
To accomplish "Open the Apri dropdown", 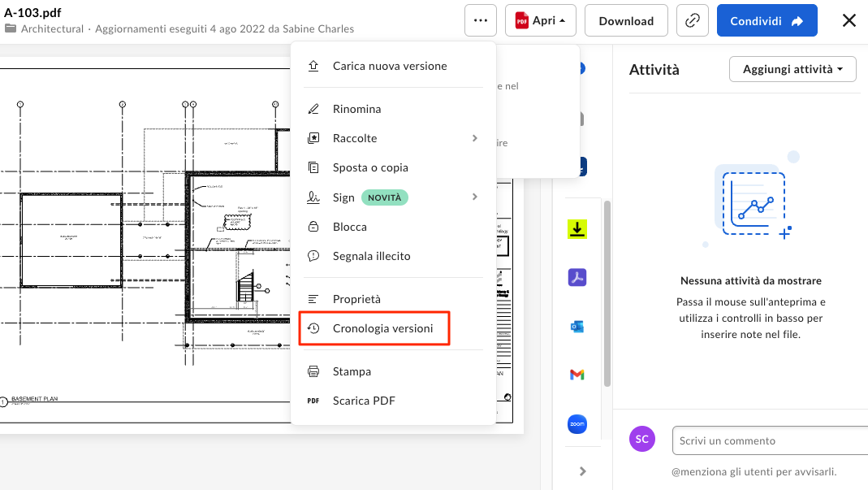I will (540, 20).
